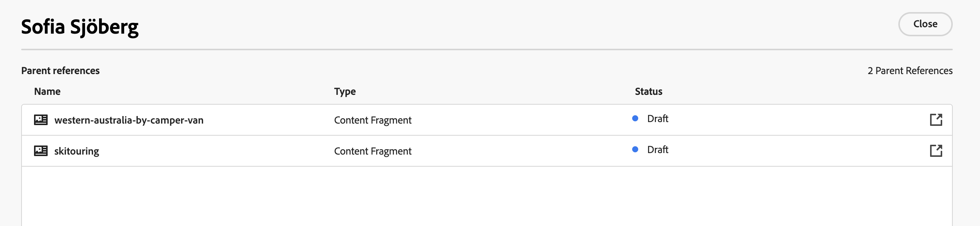The height and width of the screenshot is (226, 980).
Task: Select the western-australia-by-camper-van reference name
Action: point(129,120)
